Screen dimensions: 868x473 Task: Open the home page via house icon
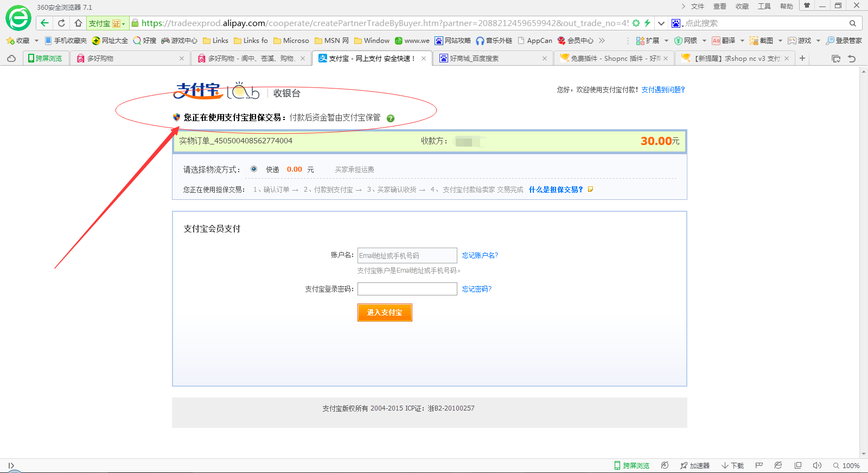coord(78,23)
